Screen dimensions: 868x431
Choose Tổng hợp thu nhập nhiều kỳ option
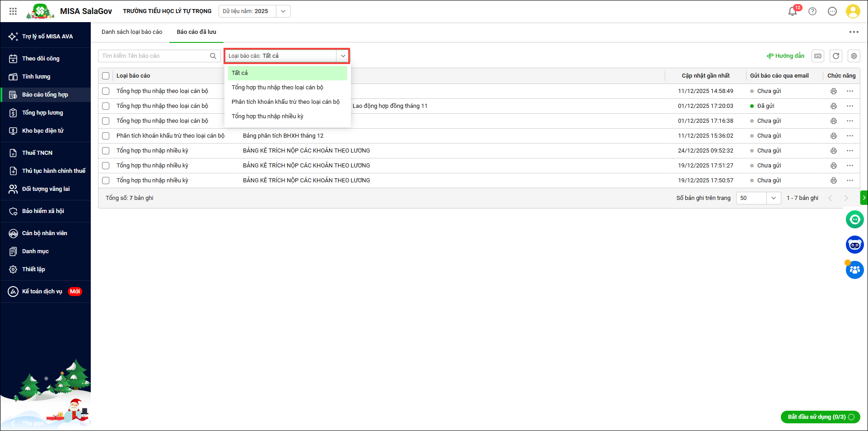267,116
